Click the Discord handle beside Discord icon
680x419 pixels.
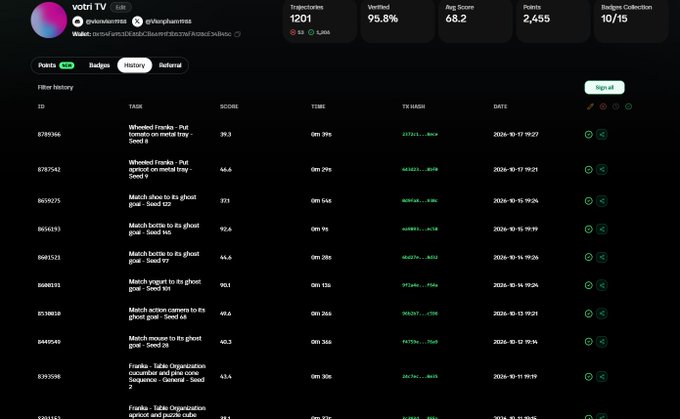pyautogui.click(x=106, y=21)
